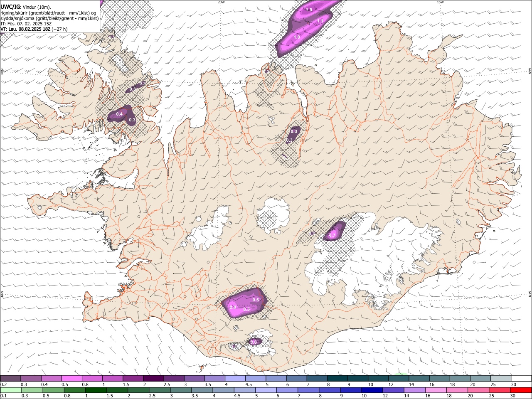The width and height of the screenshot is (532, 399).
Task: Select the pale grey 25 swatch in the upper legend
Action: point(500,379)
